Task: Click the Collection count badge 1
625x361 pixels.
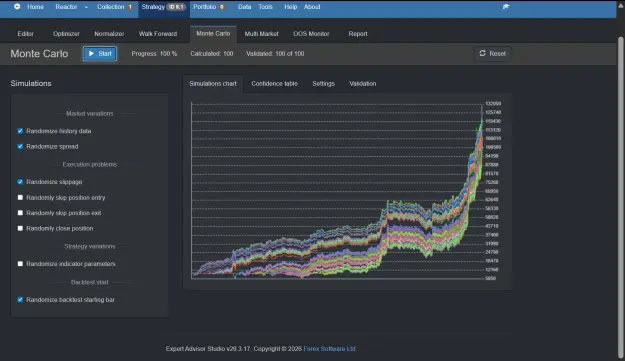Action: 130,7
